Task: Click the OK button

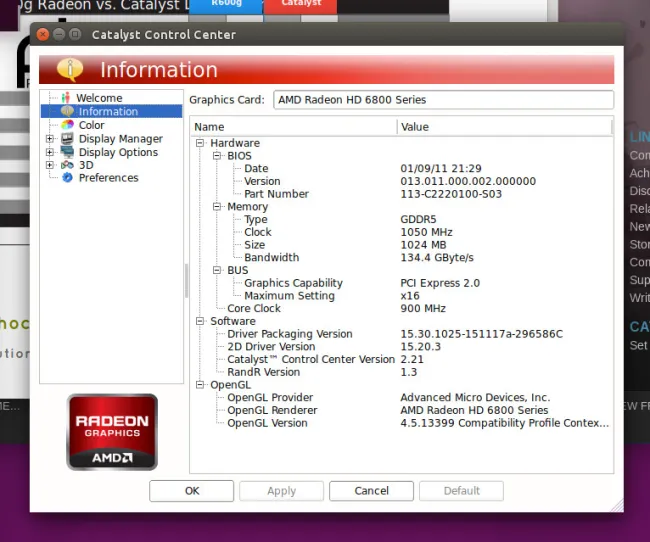Action: [x=192, y=491]
